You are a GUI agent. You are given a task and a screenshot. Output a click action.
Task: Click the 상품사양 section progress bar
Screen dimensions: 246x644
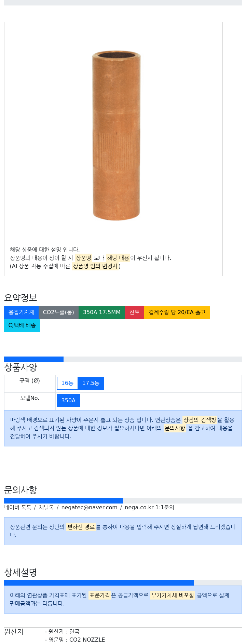(x=123, y=359)
